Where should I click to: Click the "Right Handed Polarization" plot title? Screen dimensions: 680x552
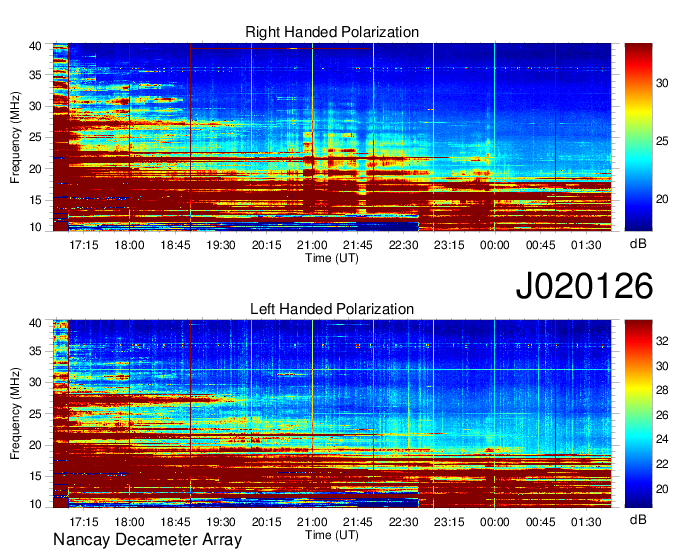[x=332, y=32]
